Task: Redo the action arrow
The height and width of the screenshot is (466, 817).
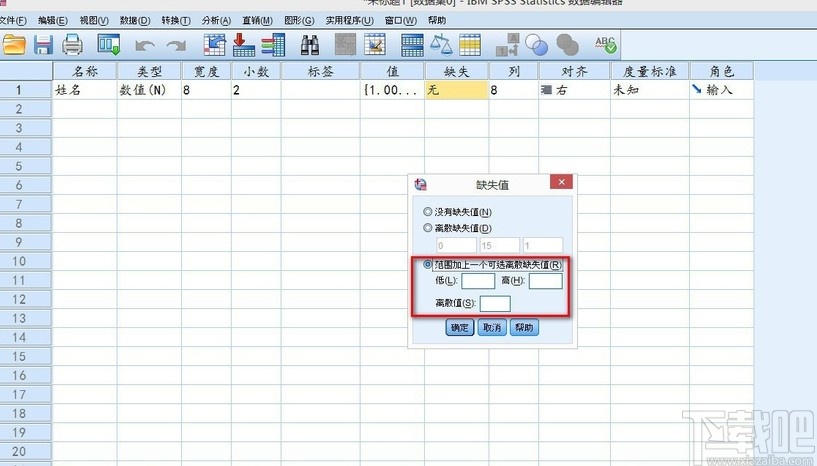Action: (176, 46)
